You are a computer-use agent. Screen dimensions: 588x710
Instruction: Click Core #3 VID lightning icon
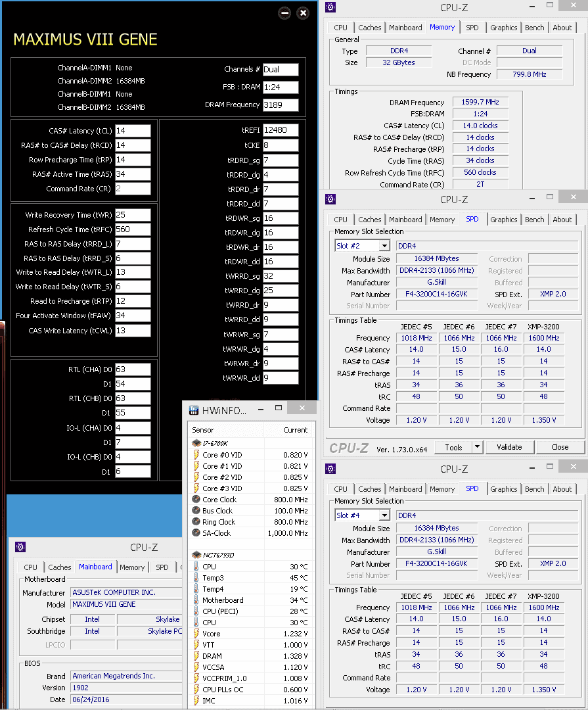coord(196,488)
